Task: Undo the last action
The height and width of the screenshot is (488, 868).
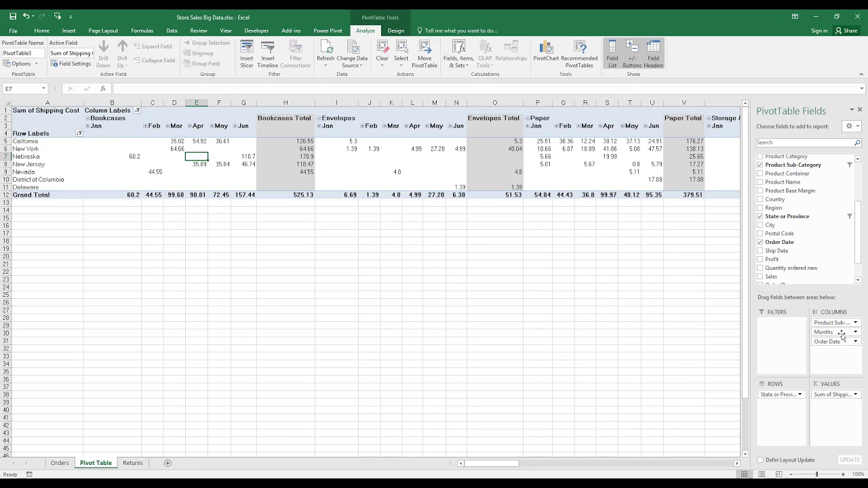Action: [x=26, y=16]
